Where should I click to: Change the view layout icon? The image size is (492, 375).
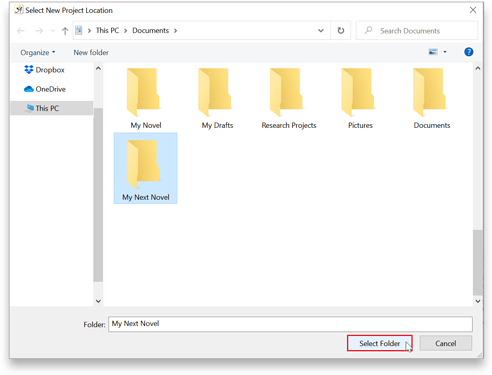point(433,52)
